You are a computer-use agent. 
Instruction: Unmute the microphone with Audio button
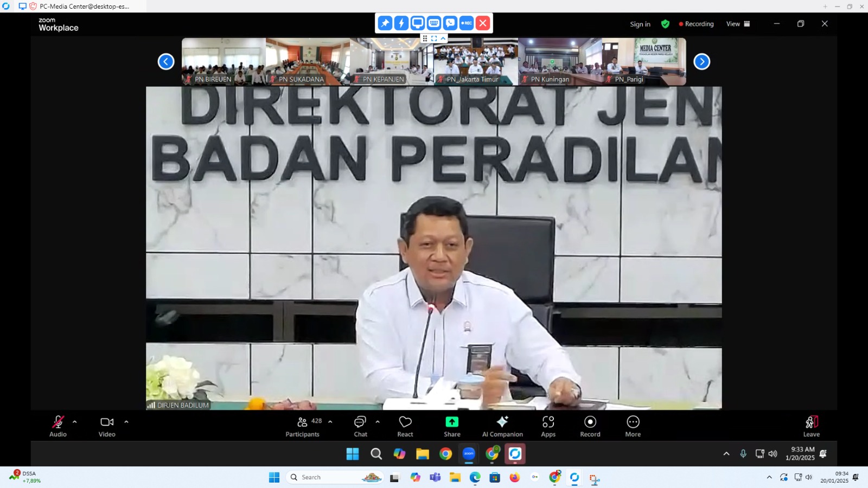tap(58, 426)
